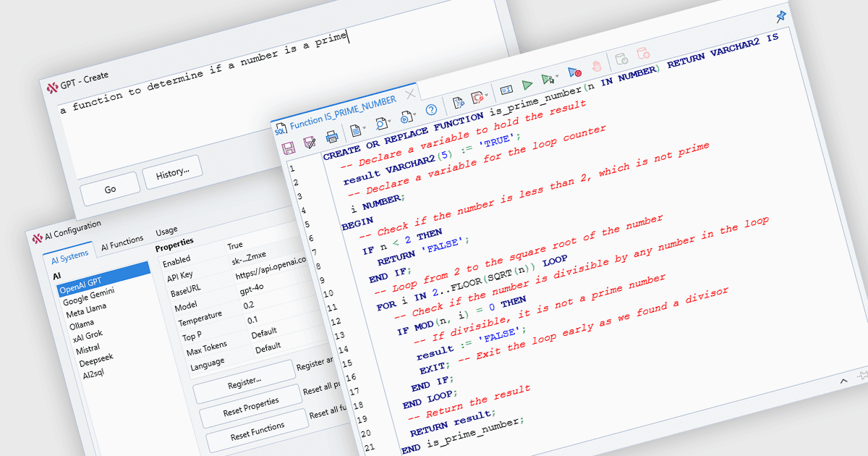Click the History... button in GPT Create
This screenshot has width=868, height=456.
pyautogui.click(x=172, y=173)
